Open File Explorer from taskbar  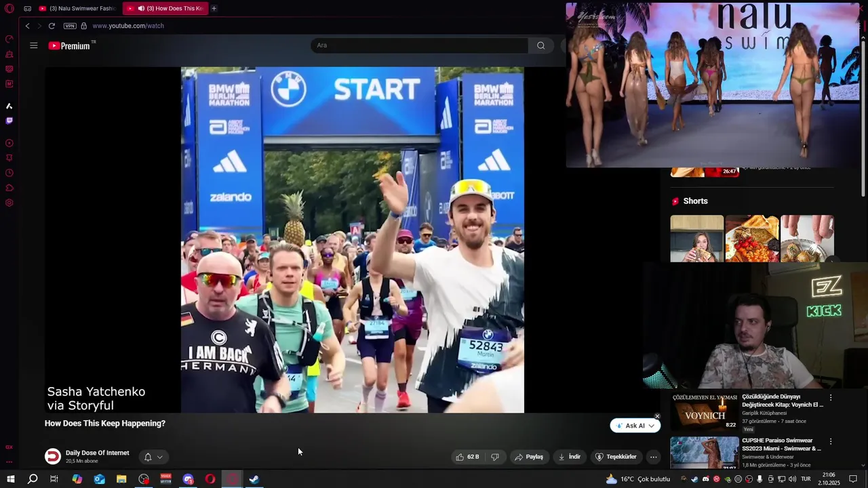coord(121,479)
